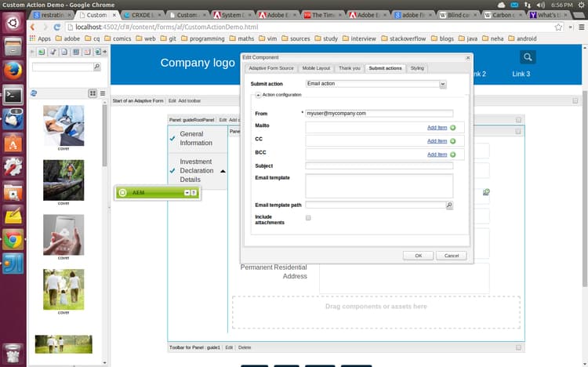Open Ubuntu Dash home button
This screenshot has height=367, width=588.
point(13,23)
